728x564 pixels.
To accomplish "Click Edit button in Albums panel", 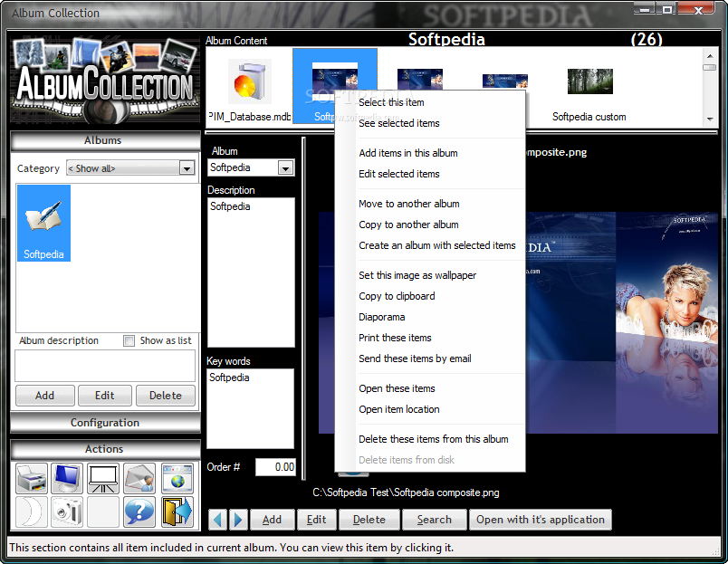I will 105,396.
